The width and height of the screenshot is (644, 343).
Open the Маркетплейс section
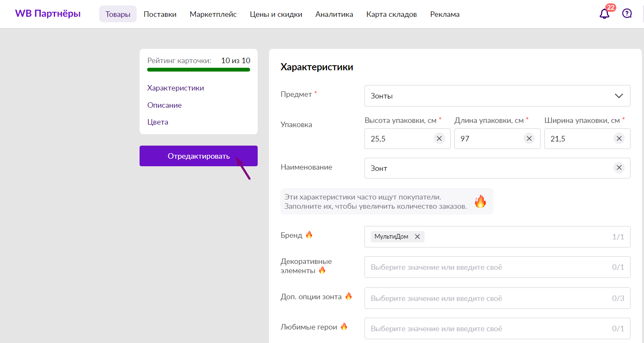coord(213,14)
